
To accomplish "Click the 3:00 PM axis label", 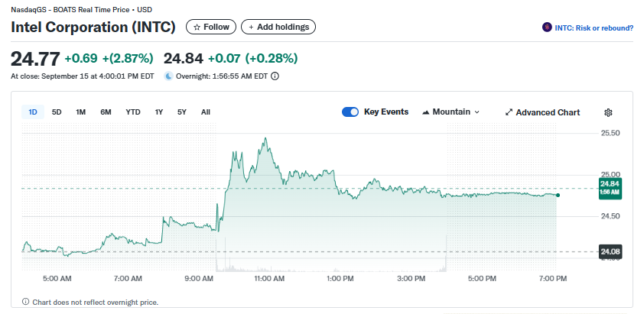I will [x=411, y=279].
